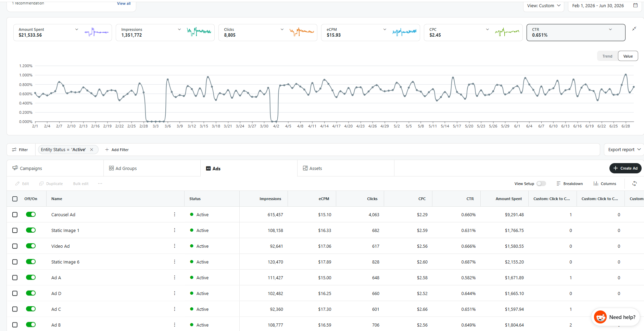Click the Bulk edit button
This screenshot has width=644, height=331.
click(81, 184)
